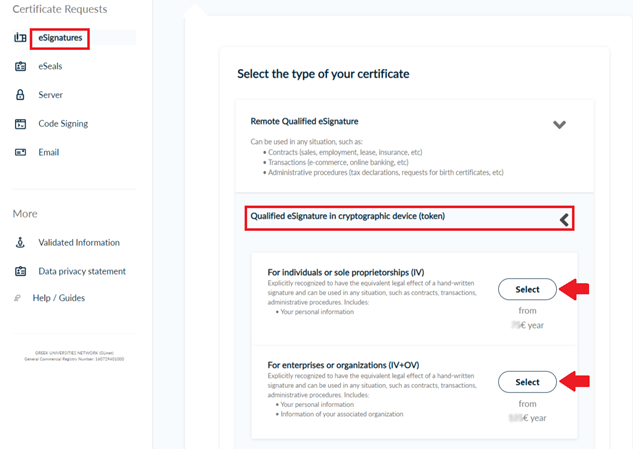Click the Validated Information anchor icon
The width and height of the screenshot is (633, 449).
tap(20, 243)
